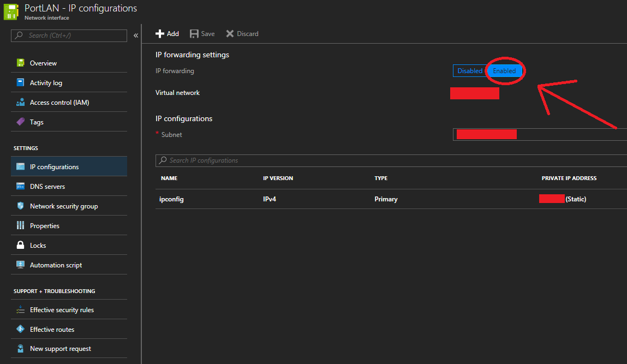Click the (Static) private IP cell

(x=576, y=199)
